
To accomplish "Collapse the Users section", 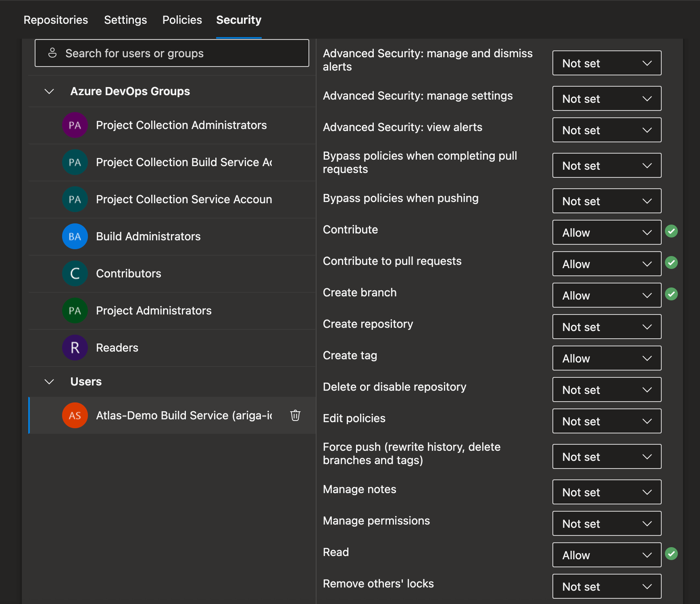I will (49, 381).
